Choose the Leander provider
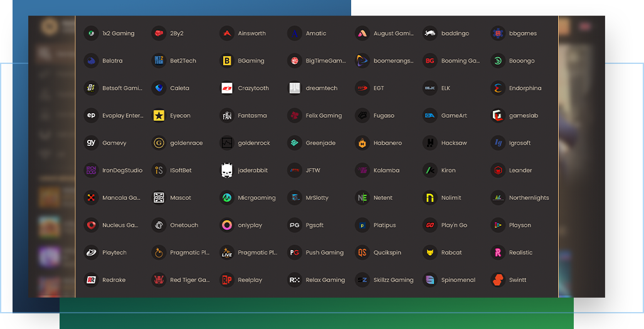 511,170
